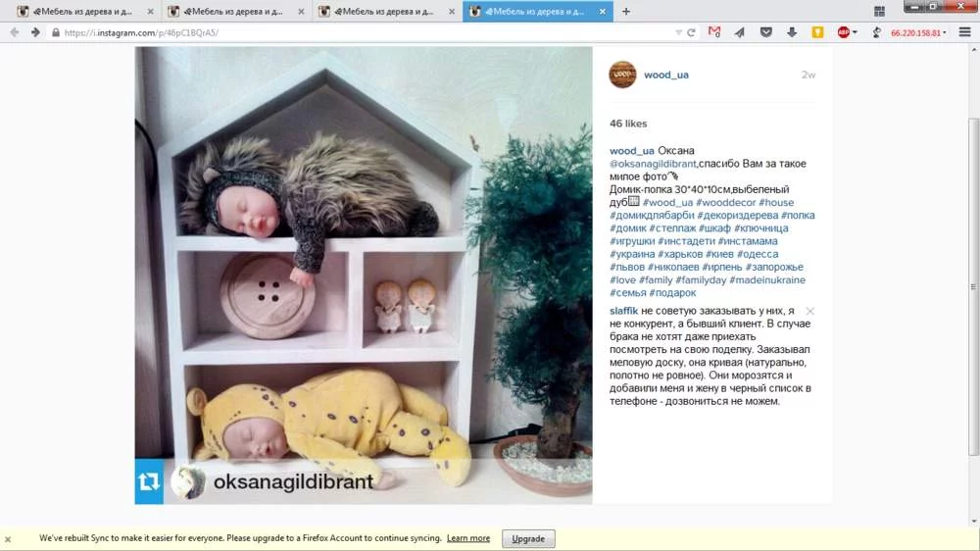Delete slaffik's comment with the X
The width and height of the screenshot is (980, 551).
coord(810,311)
